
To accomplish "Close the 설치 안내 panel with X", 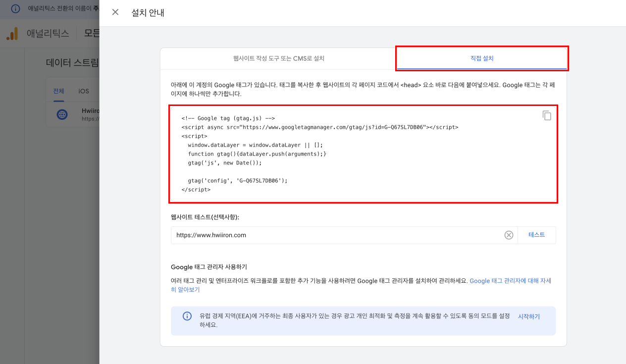I will click(115, 12).
